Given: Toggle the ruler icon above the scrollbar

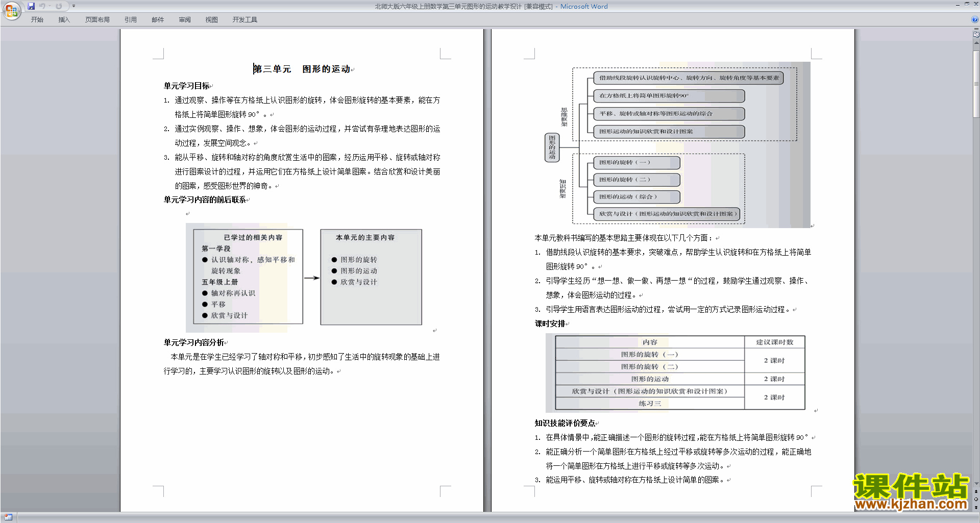Looking at the screenshot, I should pos(976,35).
